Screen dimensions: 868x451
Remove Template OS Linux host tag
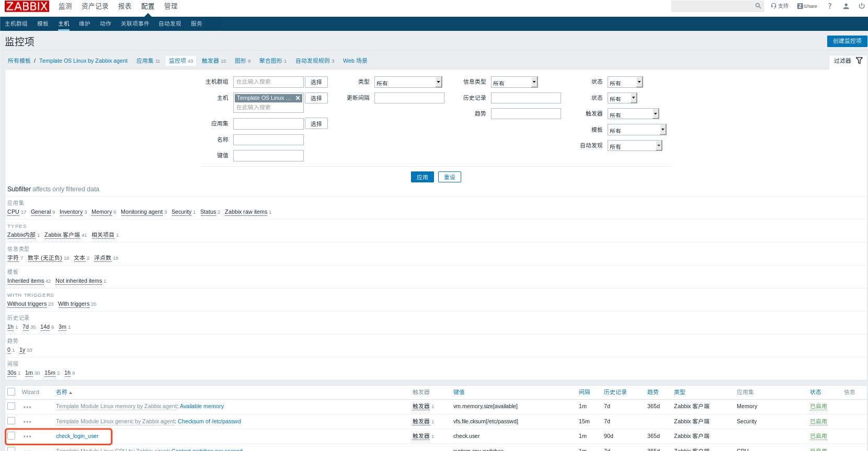(298, 98)
